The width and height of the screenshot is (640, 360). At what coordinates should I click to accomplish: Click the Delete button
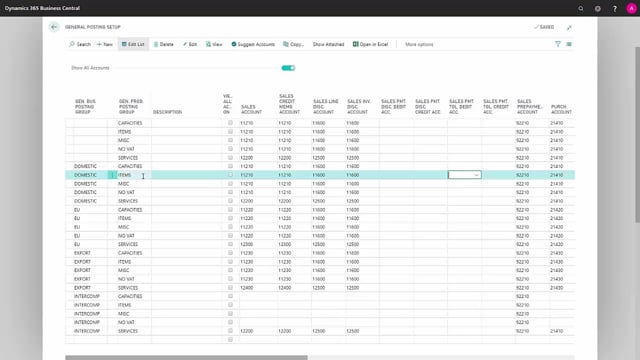coord(163,44)
